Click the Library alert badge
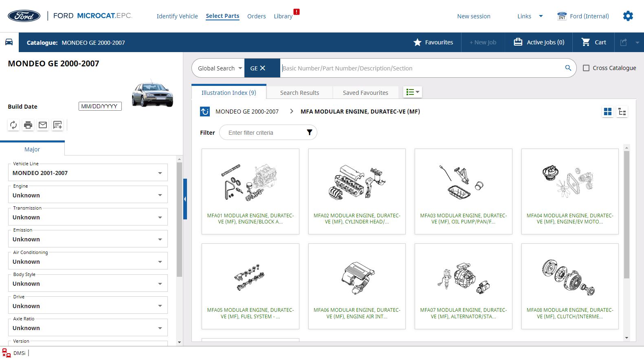Image resolution: width=644 pixels, height=359 pixels. click(x=297, y=12)
